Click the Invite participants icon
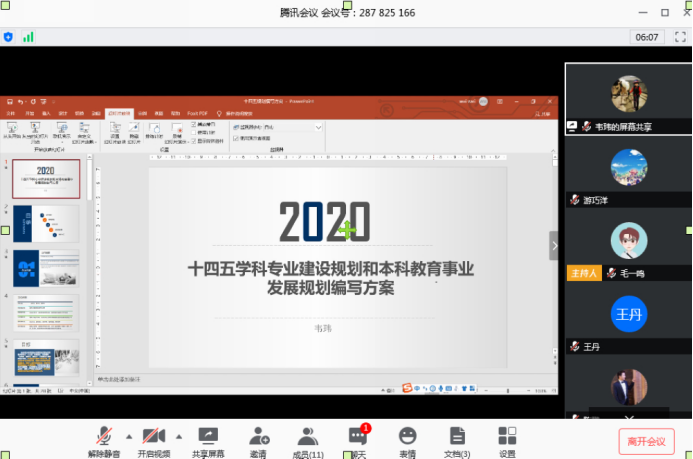Image resolution: width=693 pixels, height=459 pixels. 258,436
